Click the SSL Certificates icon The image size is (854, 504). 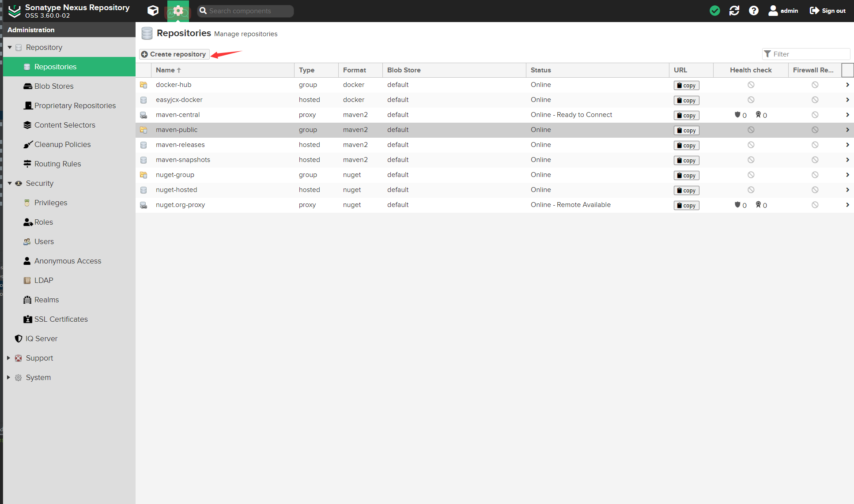pyautogui.click(x=28, y=319)
